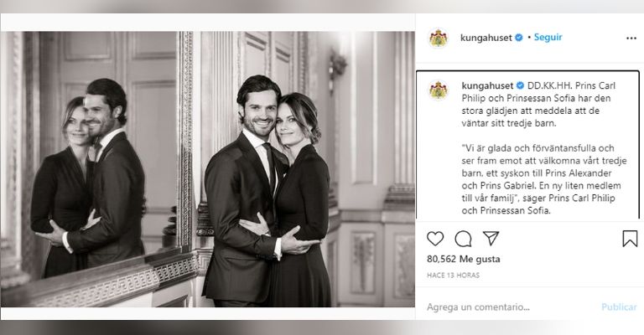Open kungahuset profile from header username
Image resolution: width=644 pixels, height=335 pixels.
click(x=486, y=38)
